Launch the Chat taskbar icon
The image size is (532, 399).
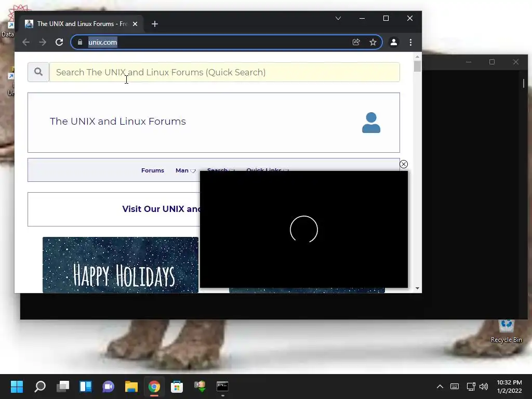pyautogui.click(x=108, y=387)
